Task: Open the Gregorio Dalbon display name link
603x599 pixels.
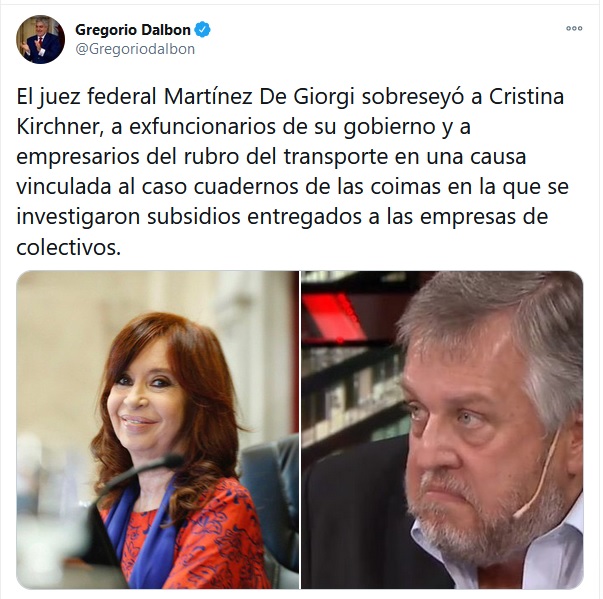Action: point(133,30)
